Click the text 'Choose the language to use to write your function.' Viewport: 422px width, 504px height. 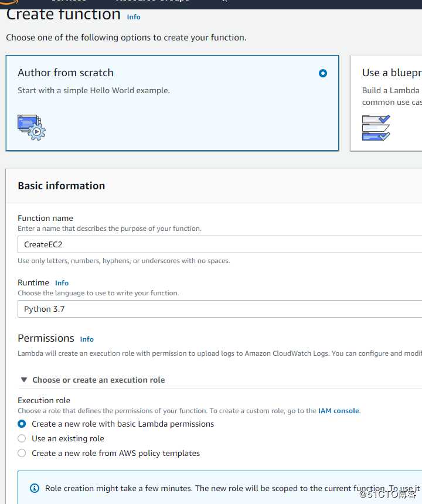click(x=98, y=293)
